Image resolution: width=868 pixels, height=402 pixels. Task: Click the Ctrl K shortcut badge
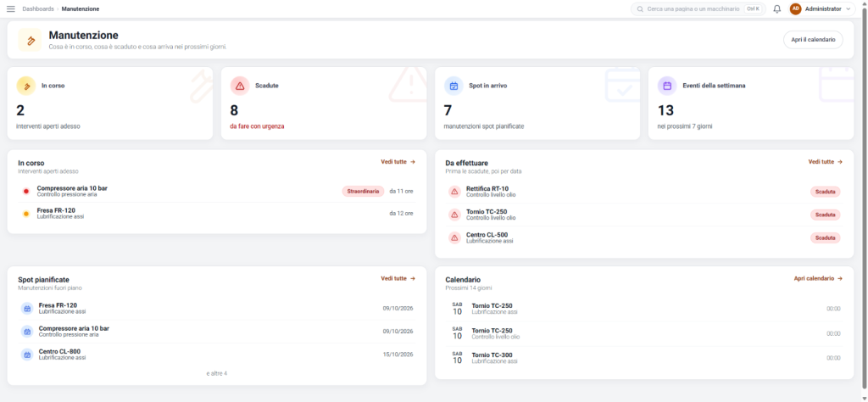753,8
